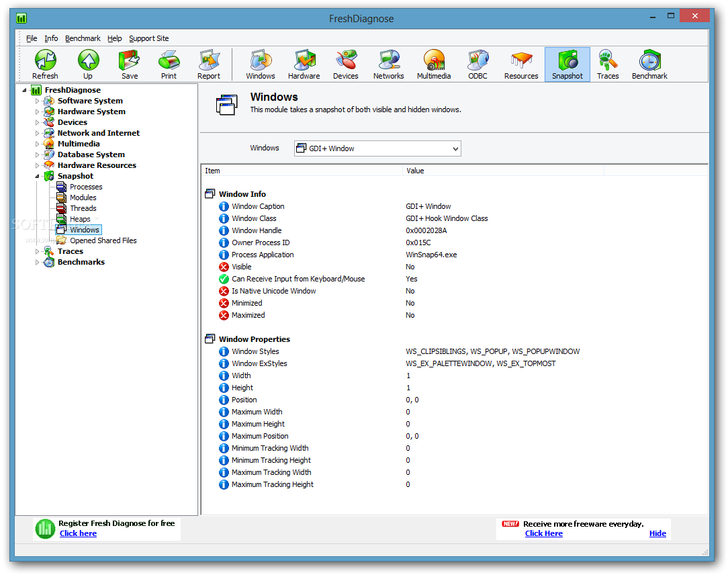
Task: Open the Support Site menu
Action: [149, 38]
